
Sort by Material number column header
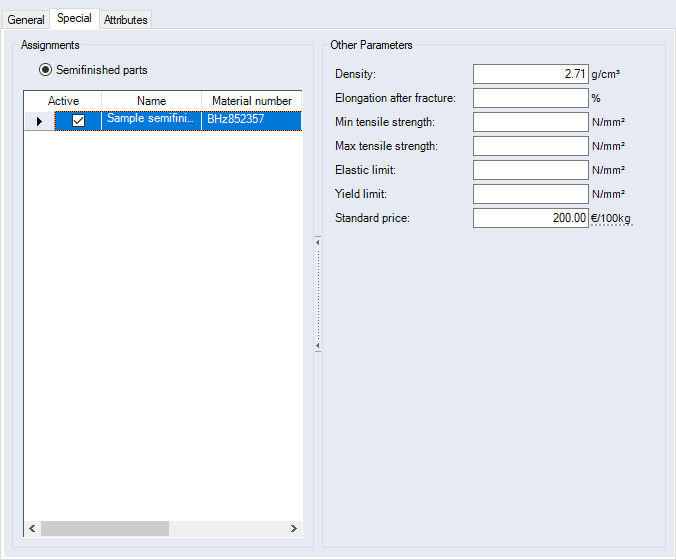coord(251,101)
